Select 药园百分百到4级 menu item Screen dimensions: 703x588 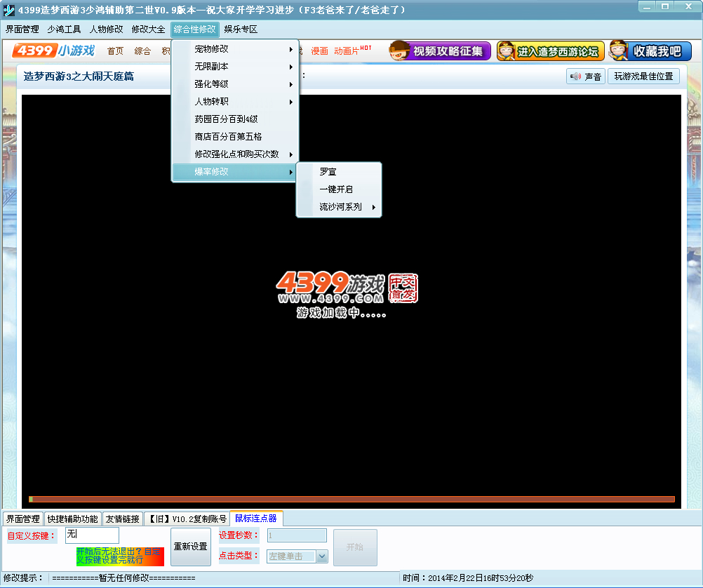click(234, 119)
